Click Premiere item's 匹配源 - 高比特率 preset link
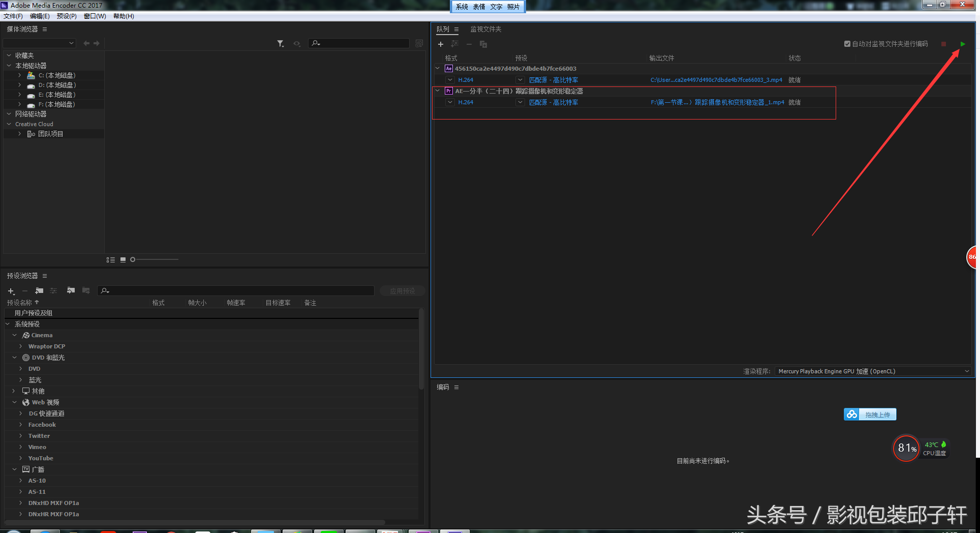Screen dimensions: 980x533 [554, 102]
